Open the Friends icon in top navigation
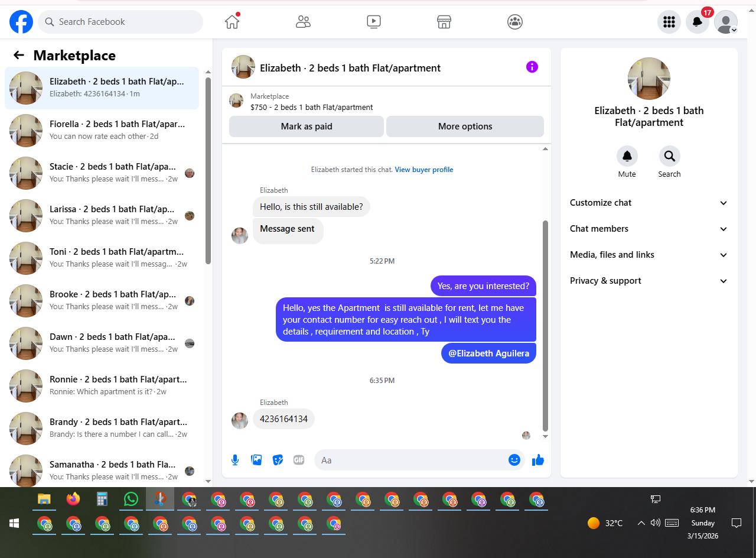 click(303, 22)
